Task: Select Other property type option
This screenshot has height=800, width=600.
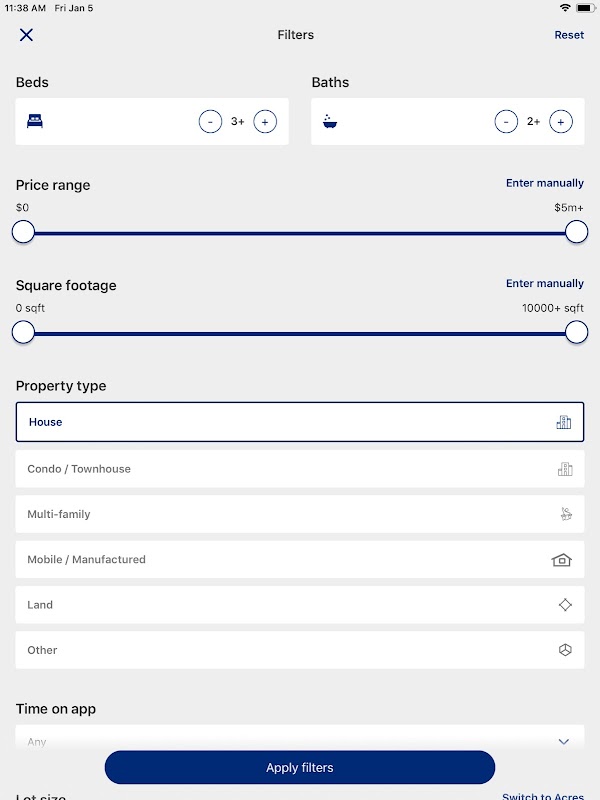Action: [280, 650]
